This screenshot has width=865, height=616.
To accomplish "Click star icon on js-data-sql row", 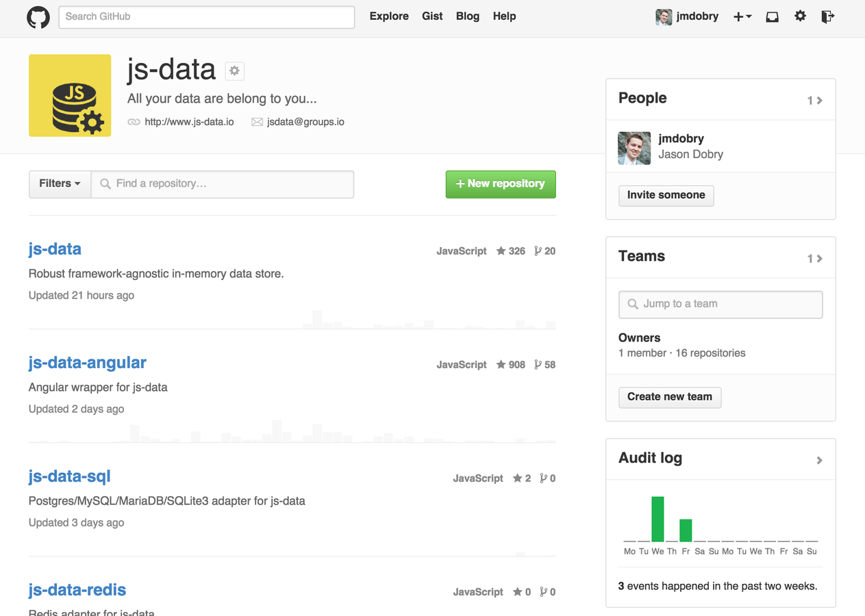I will tap(518, 478).
